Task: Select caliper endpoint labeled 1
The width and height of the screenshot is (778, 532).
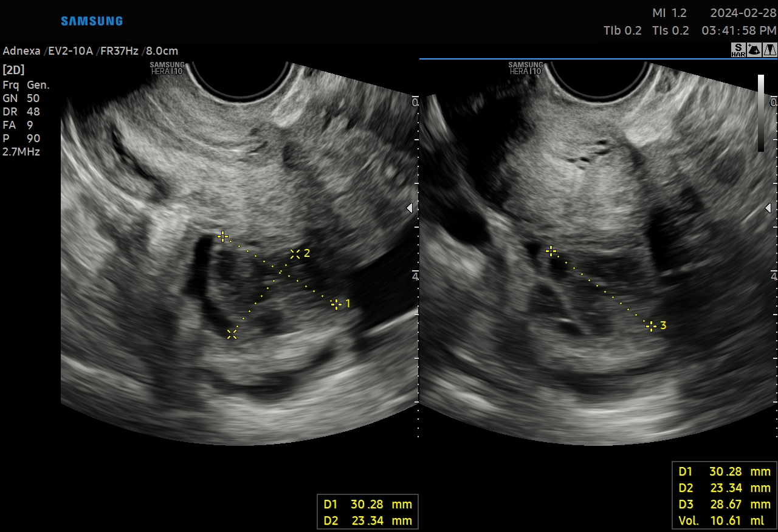Action: pyautogui.click(x=336, y=304)
